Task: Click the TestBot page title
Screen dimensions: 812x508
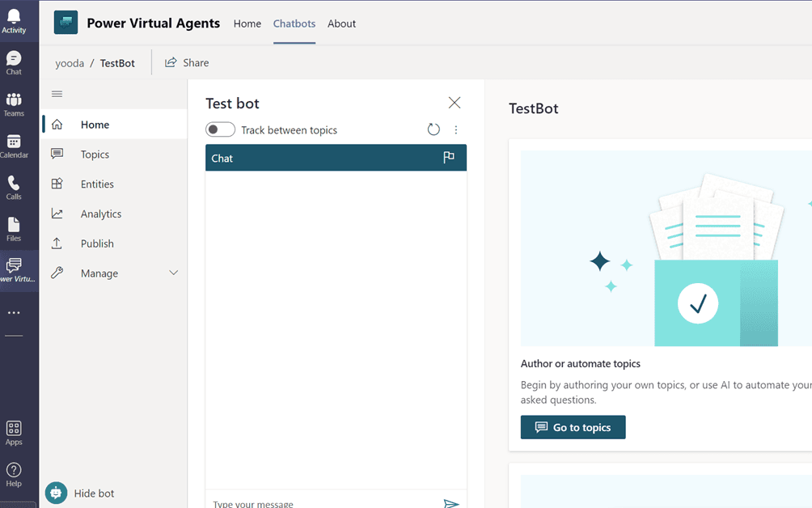Action: pyautogui.click(x=534, y=108)
